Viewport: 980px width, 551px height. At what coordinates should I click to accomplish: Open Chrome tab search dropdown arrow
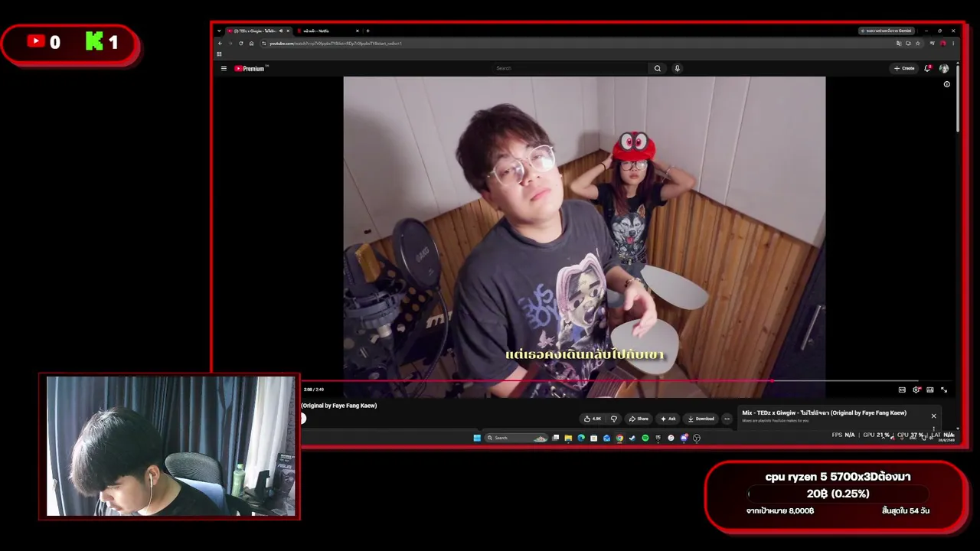[x=219, y=31]
